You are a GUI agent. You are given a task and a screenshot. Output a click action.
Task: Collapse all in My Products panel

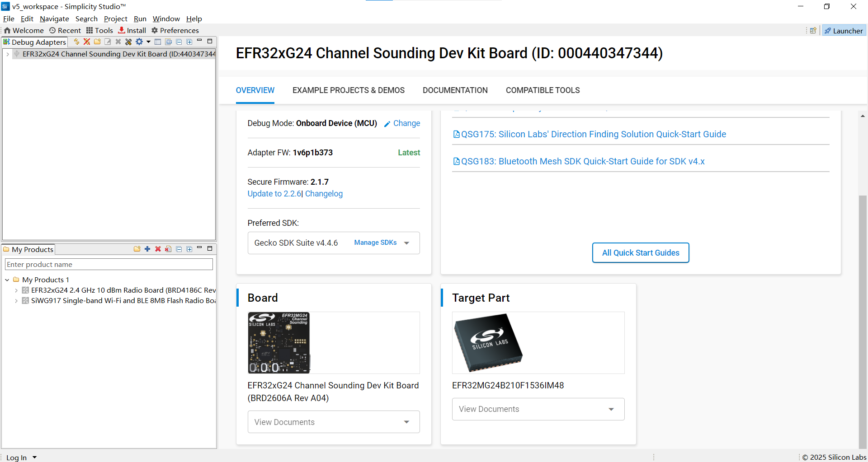179,249
